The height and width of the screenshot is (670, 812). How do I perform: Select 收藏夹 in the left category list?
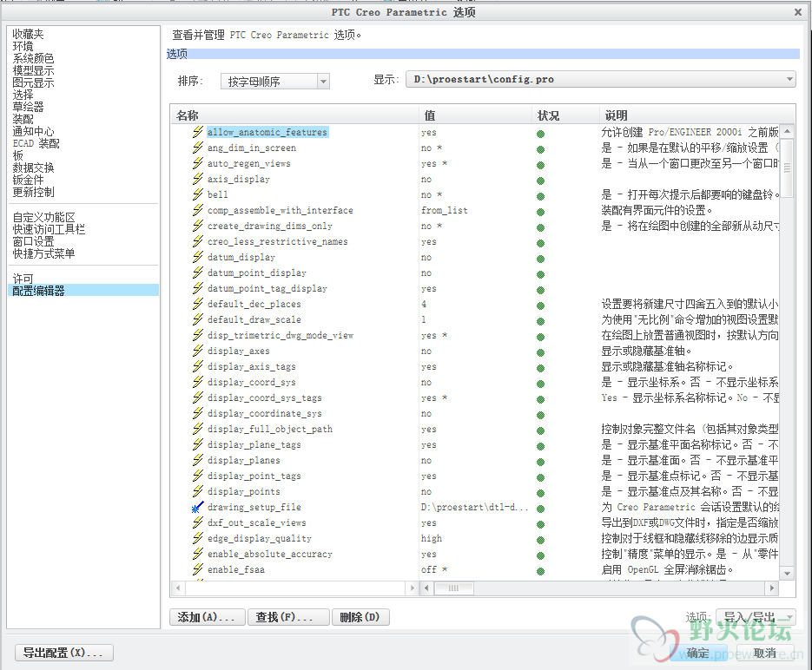tap(28, 34)
